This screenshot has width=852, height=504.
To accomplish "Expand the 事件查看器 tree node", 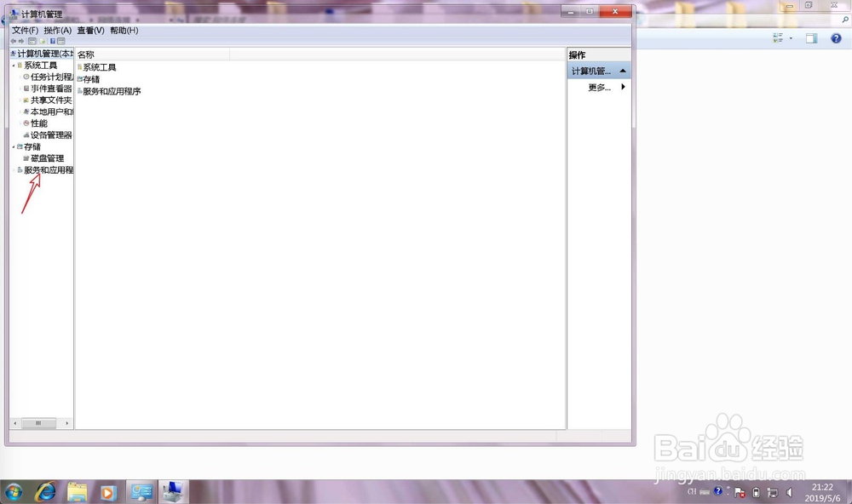I will [20, 89].
